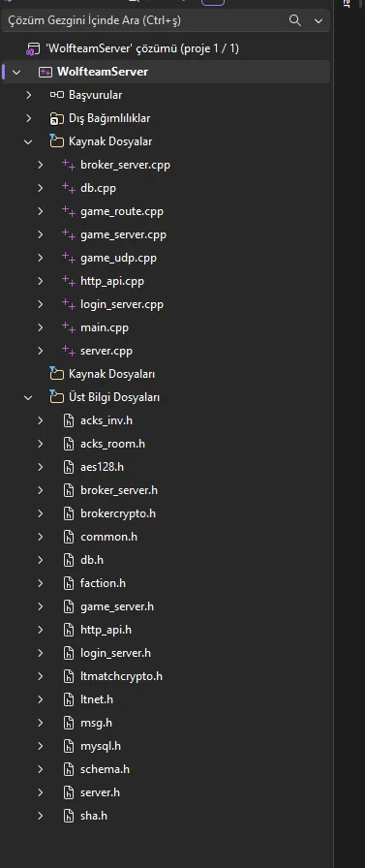This screenshot has height=868, width=365.
Task: Click the Kaynak Dosyalar folder icon
Action: pyautogui.click(x=56, y=141)
